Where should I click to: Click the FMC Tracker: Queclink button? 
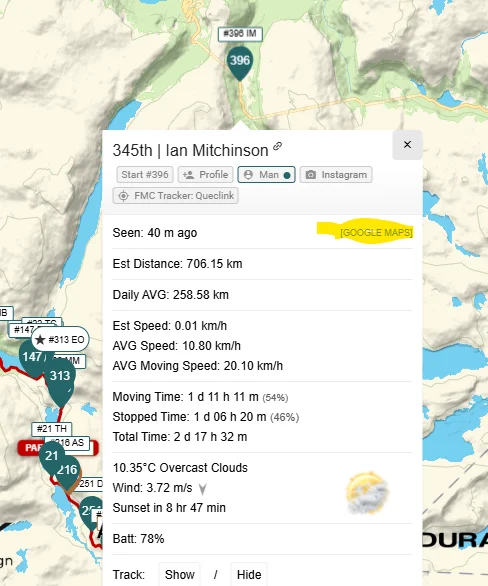(176, 195)
